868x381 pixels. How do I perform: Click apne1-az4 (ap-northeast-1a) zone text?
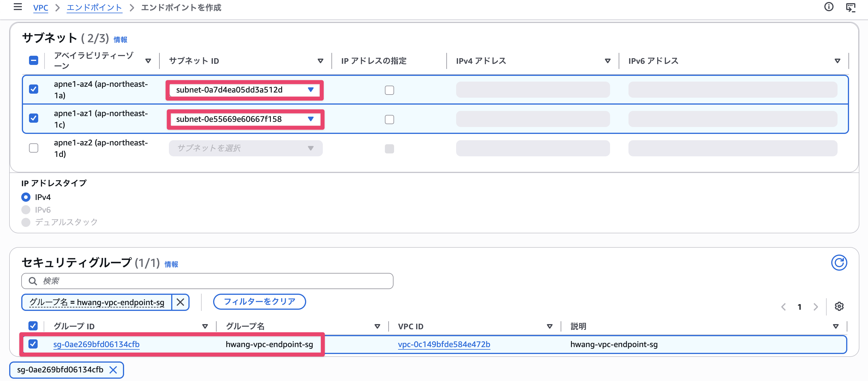pyautogui.click(x=101, y=90)
